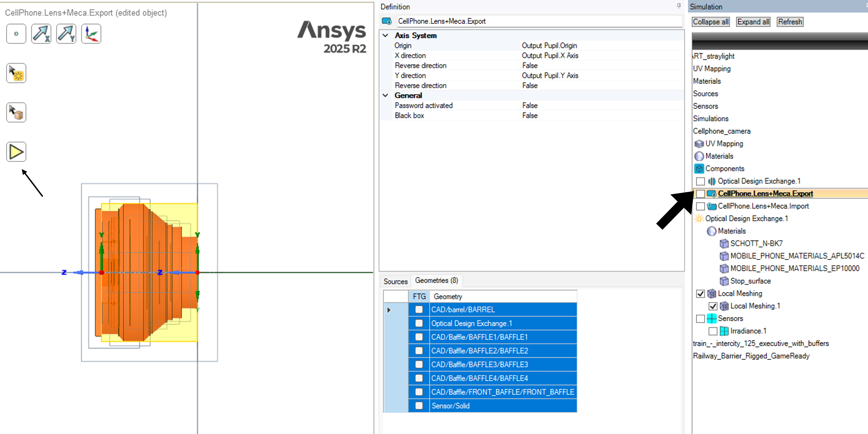Screen dimensions: 868x434
Task: Click the SCHOTT_N-BK7 material icon
Action: (x=724, y=244)
